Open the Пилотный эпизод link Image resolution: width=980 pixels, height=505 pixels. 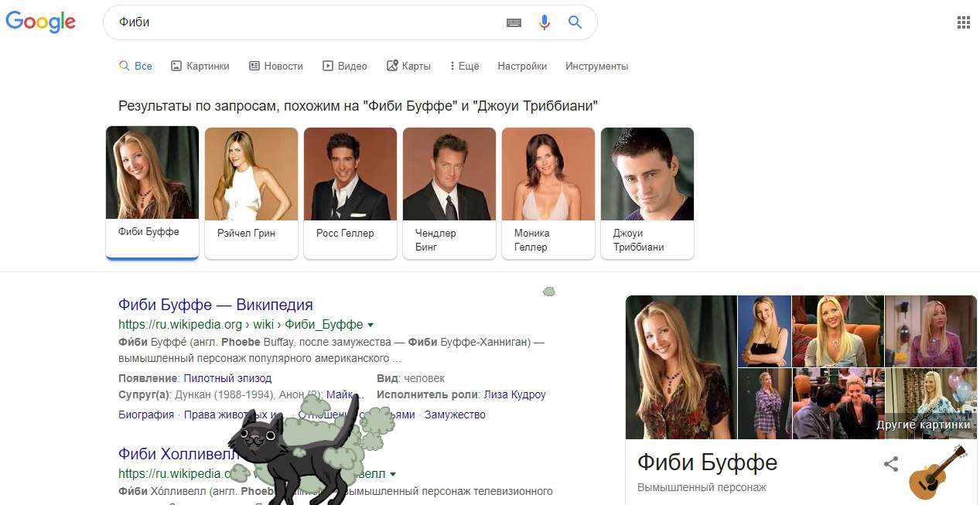(227, 378)
